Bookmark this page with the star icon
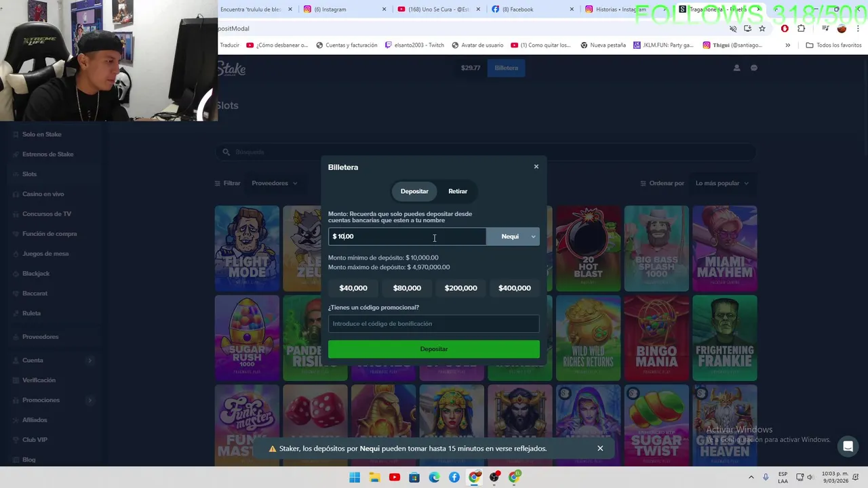Image resolution: width=868 pixels, height=488 pixels. (x=762, y=28)
